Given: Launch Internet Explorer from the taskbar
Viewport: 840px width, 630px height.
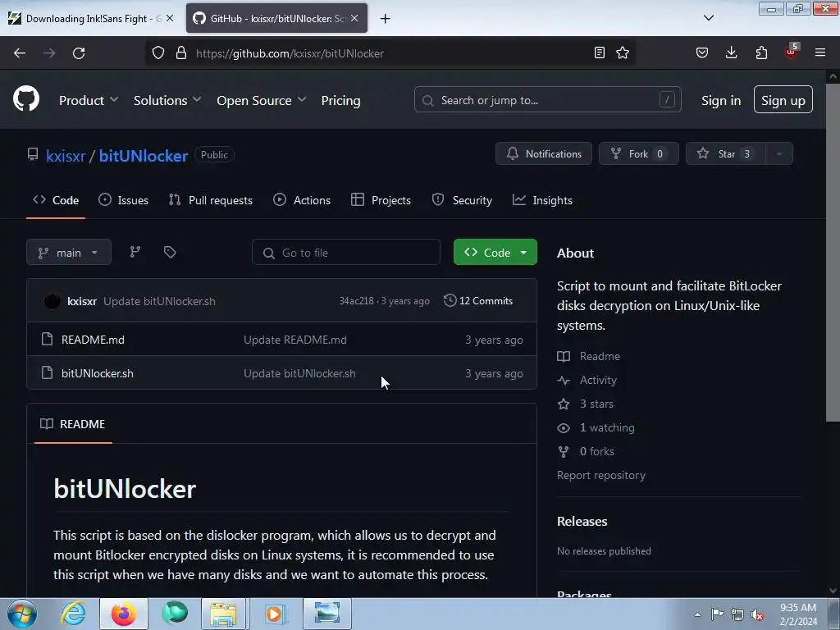Looking at the screenshot, I should [73, 614].
